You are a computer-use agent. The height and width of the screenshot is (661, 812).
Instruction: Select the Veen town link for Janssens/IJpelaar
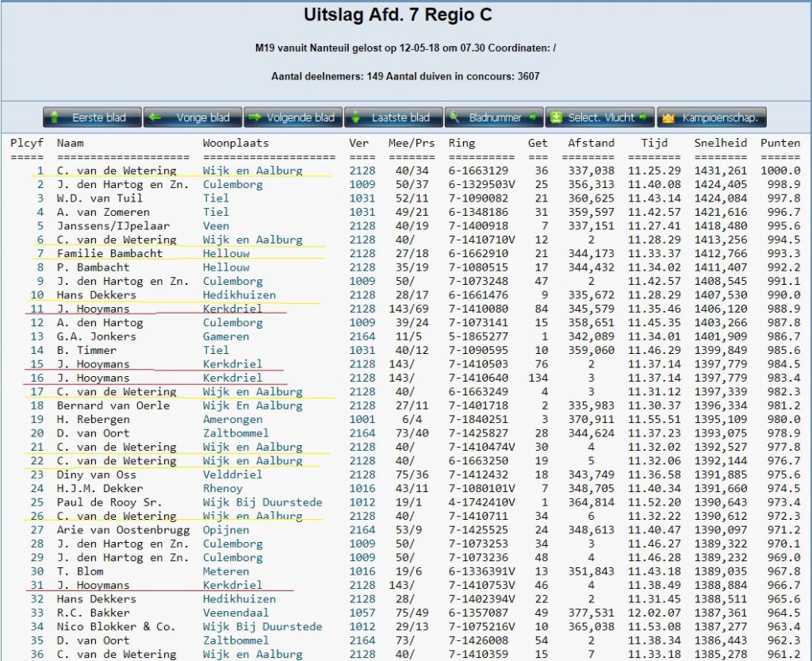(x=216, y=225)
